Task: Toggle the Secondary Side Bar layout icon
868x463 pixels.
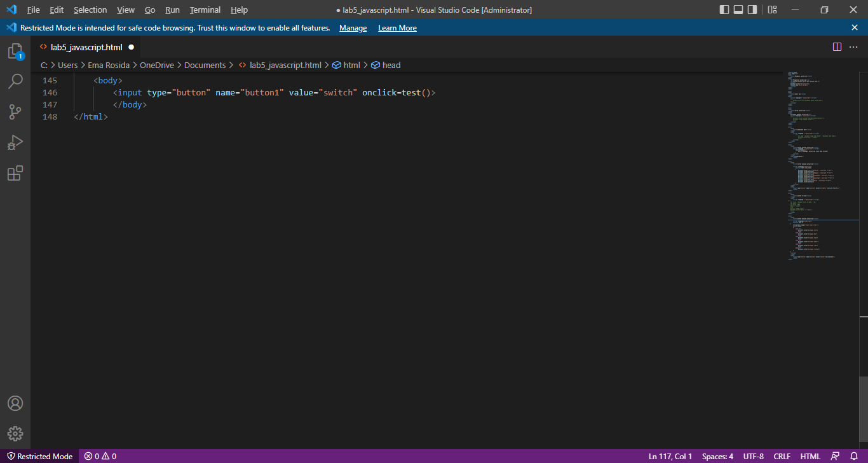Action: (752, 10)
